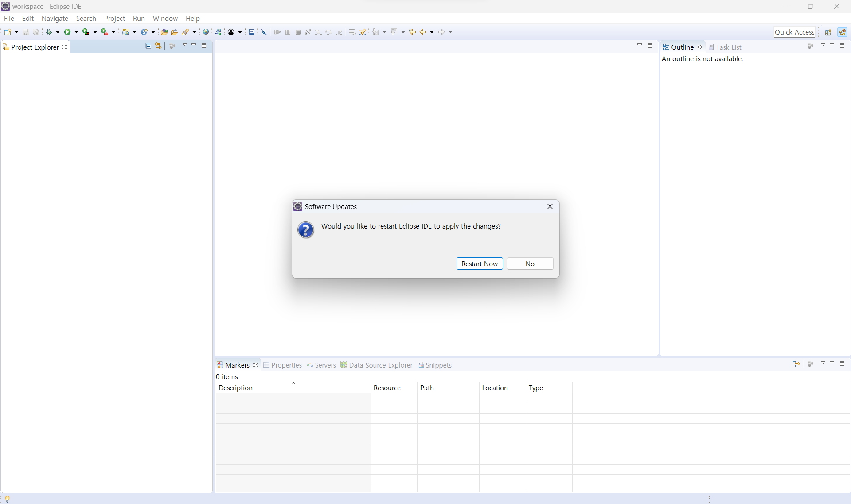Switch to the Task List tab
The image size is (851, 504).
coord(725,47)
